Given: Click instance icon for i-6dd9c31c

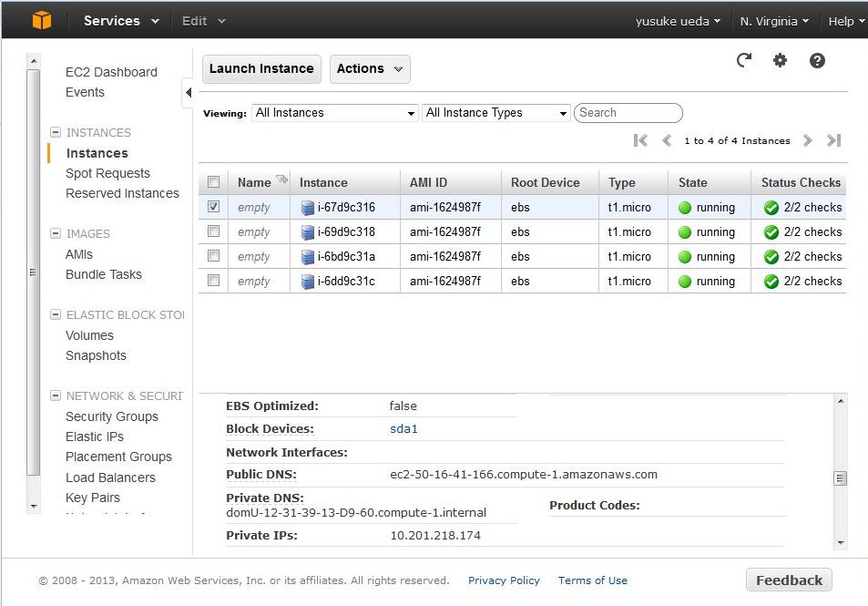Looking at the screenshot, I should tap(307, 282).
